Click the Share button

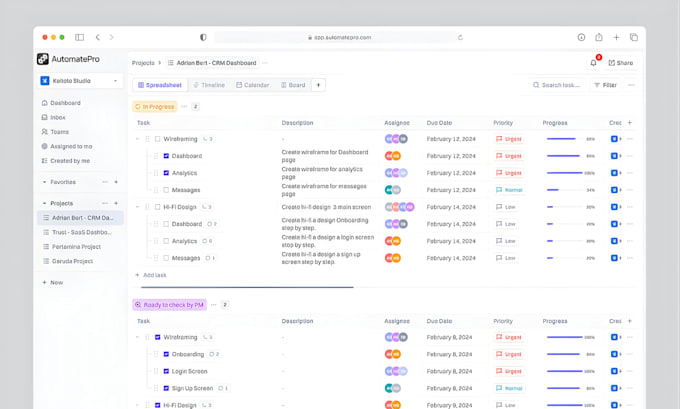621,63
